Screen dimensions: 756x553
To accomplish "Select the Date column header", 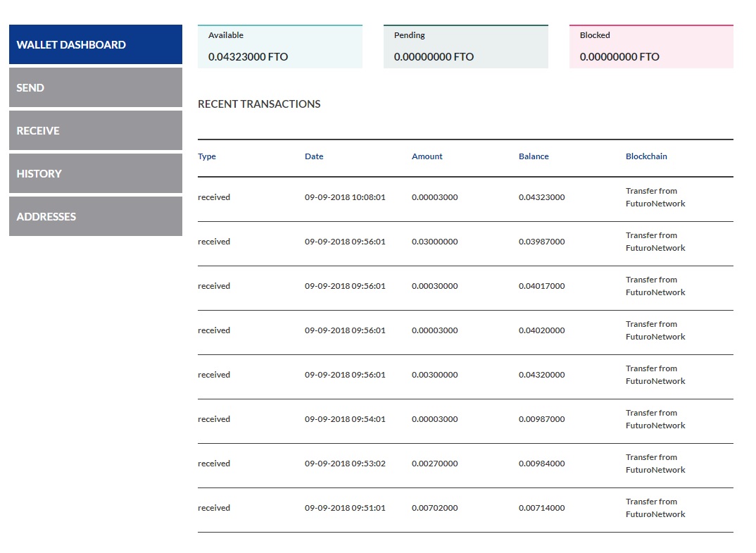I will tap(314, 156).
